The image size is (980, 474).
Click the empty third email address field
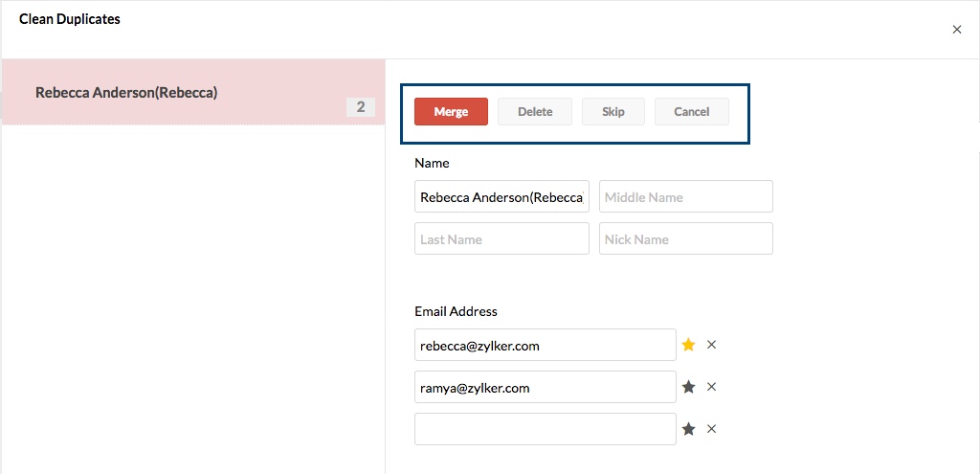(545, 429)
